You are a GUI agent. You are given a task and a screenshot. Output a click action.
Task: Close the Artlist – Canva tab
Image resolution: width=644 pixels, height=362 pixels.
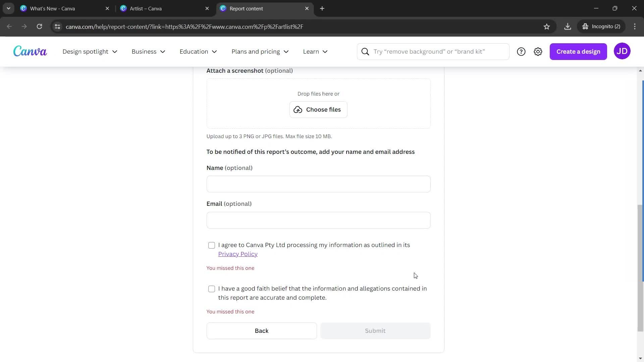click(207, 8)
